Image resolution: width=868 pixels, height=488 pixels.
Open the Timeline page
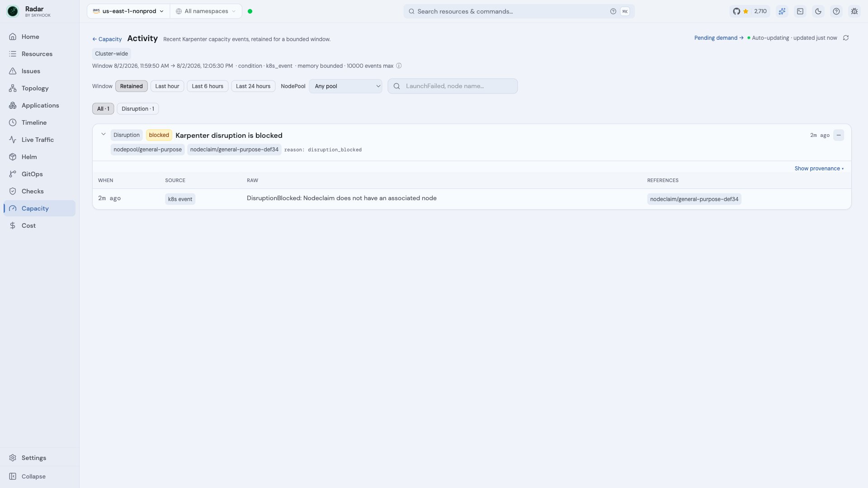click(x=39, y=122)
